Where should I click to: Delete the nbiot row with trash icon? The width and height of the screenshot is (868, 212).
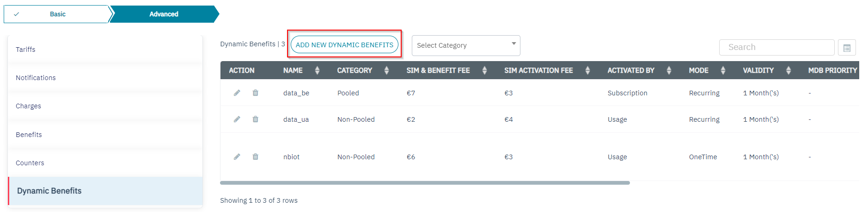[x=255, y=157]
